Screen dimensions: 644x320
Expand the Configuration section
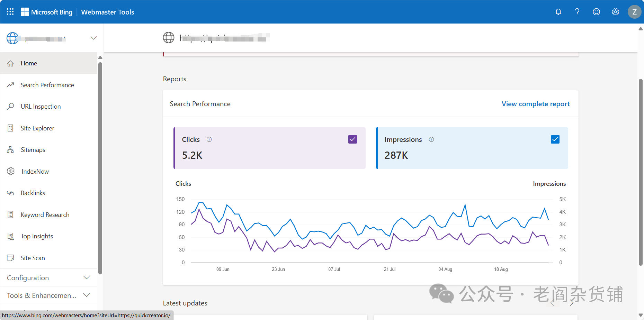(48, 278)
